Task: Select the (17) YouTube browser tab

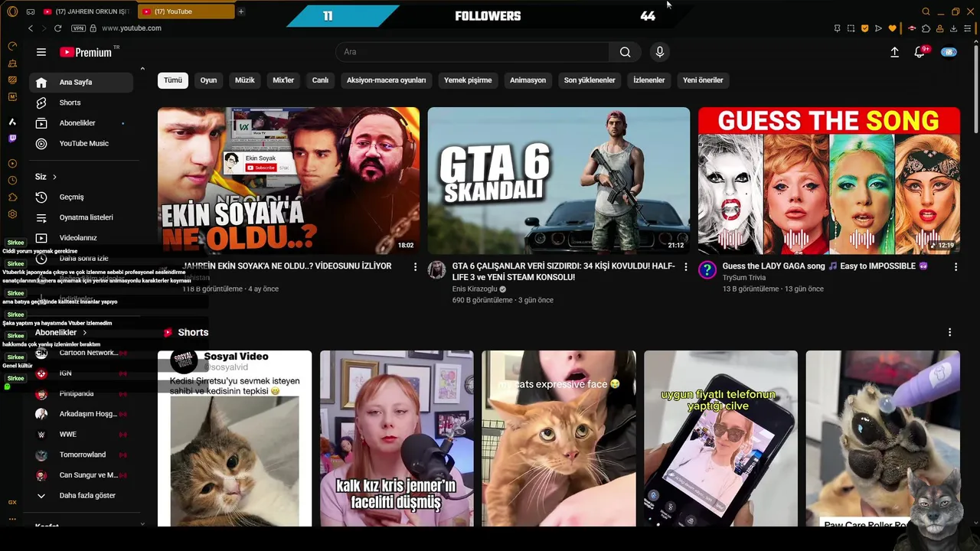Action: pyautogui.click(x=187, y=11)
